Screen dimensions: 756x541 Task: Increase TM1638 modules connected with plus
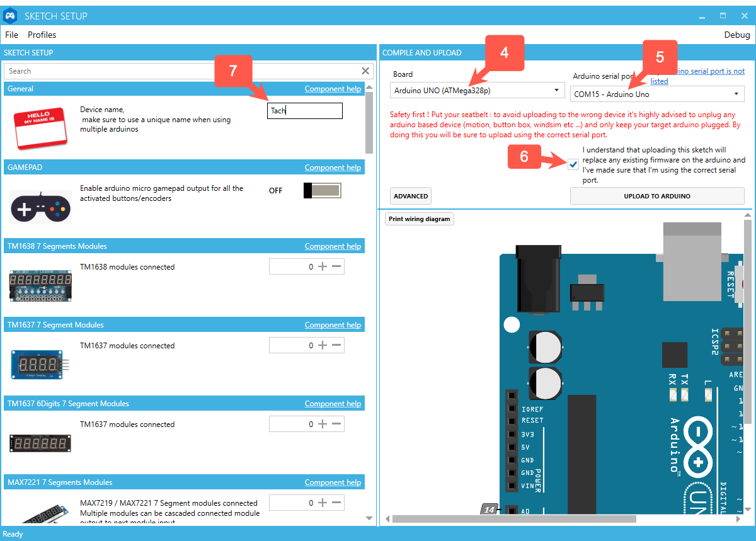(323, 267)
